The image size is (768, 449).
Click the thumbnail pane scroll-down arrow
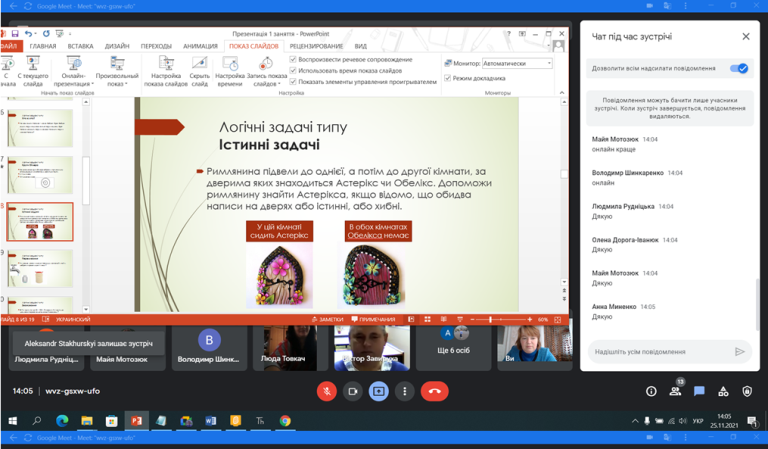coord(86,309)
